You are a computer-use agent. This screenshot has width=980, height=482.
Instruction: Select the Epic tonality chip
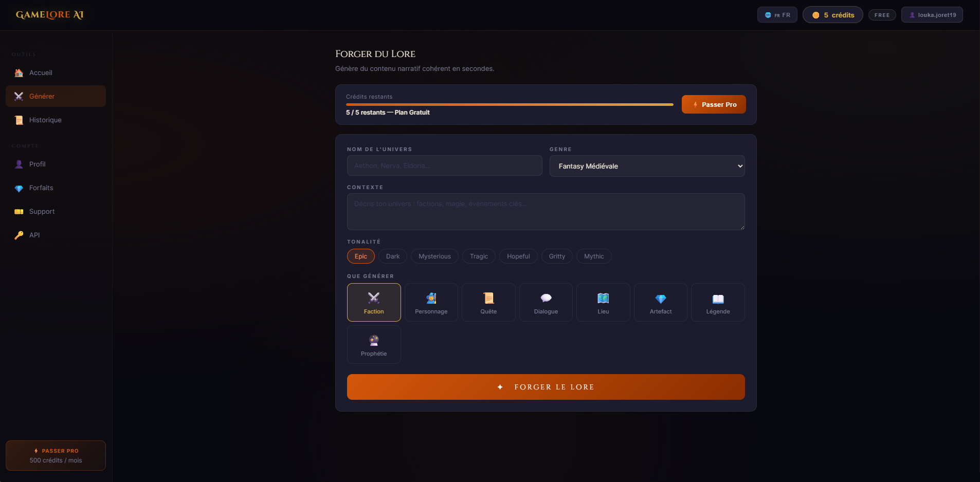(x=361, y=256)
